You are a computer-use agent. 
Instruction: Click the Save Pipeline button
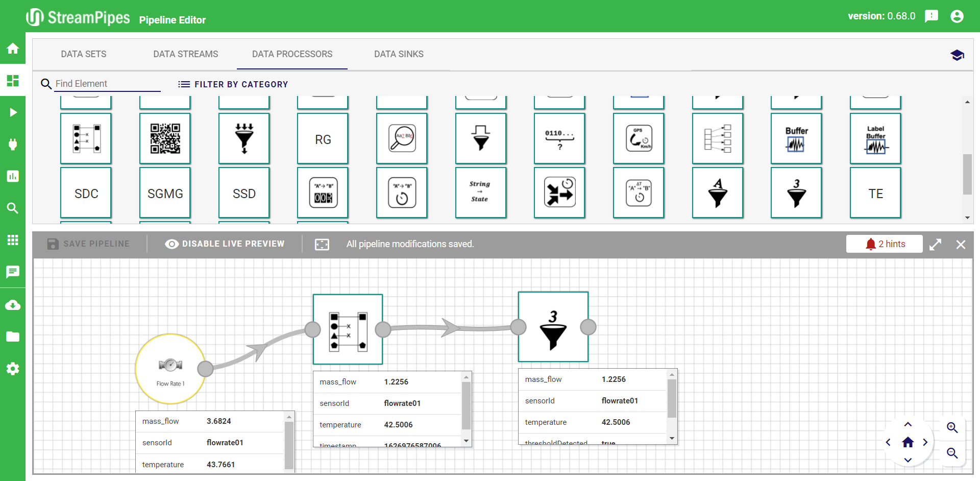[x=88, y=244]
